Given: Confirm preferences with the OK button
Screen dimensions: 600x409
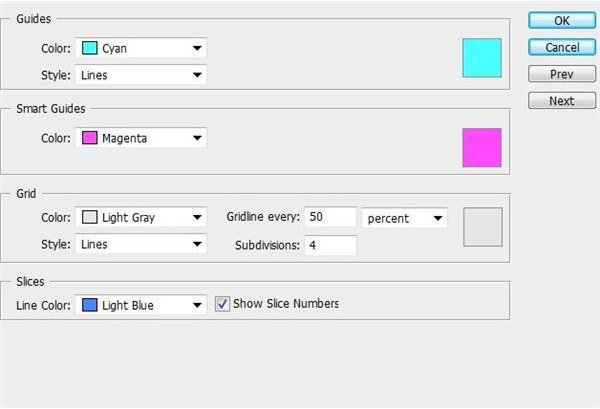Looking at the screenshot, I should click(x=562, y=20).
